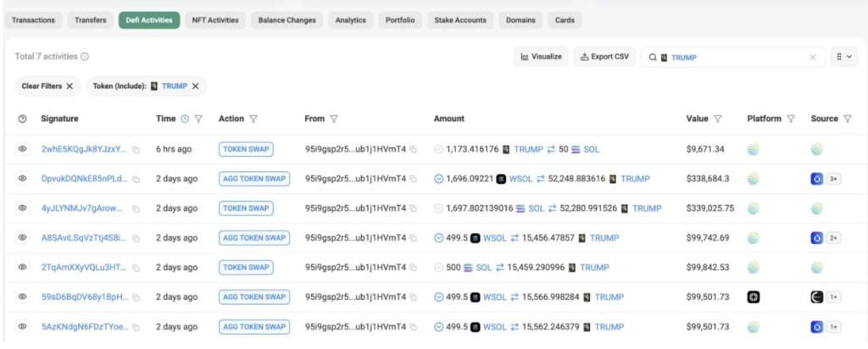The height and width of the screenshot is (349, 868).
Task: Expand swap details in 5AzKNdgN6FDzTYoe amount
Action: [439, 327]
